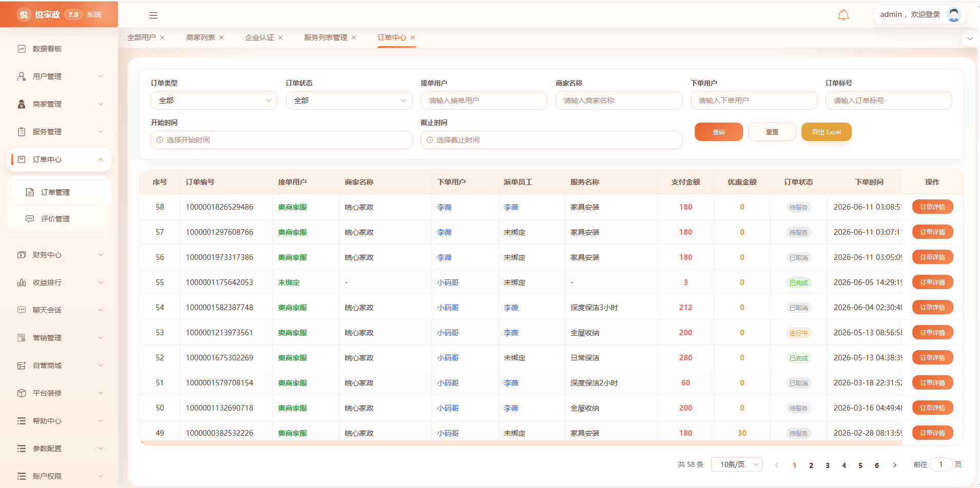Go to page 3 in pagination
Viewport: 980px width, 488px height.
point(827,465)
